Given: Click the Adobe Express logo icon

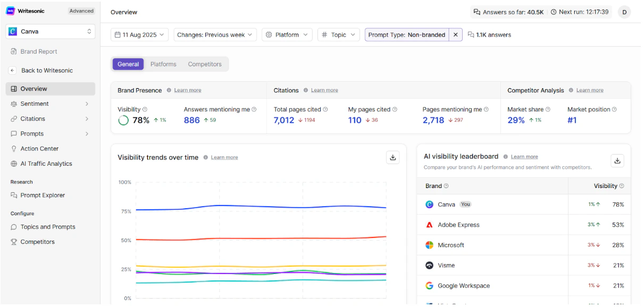Looking at the screenshot, I should coord(430,225).
